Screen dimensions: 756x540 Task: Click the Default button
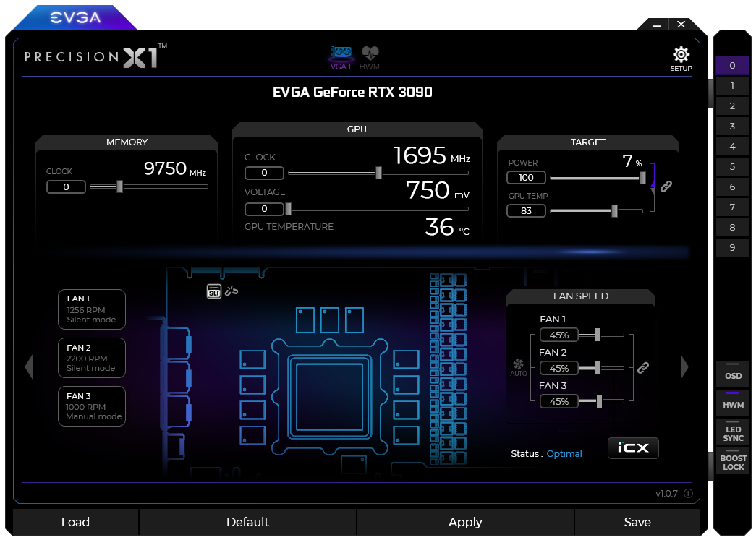(x=248, y=522)
